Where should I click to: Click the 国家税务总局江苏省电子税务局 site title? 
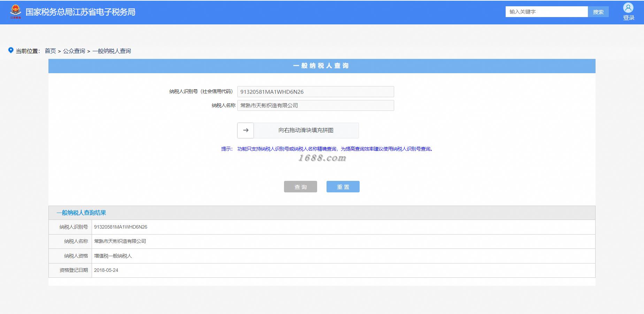click(x=80, y=12)
